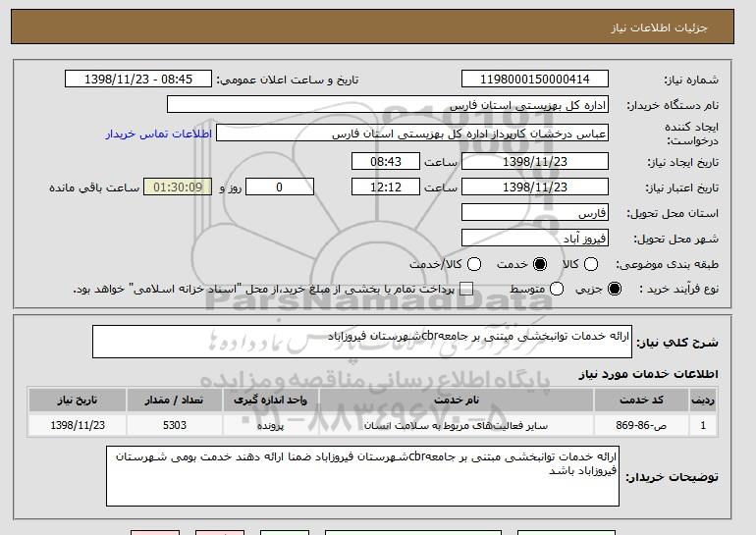Click the unit cell پرونده
756x535 pixels.
point(270,425)
